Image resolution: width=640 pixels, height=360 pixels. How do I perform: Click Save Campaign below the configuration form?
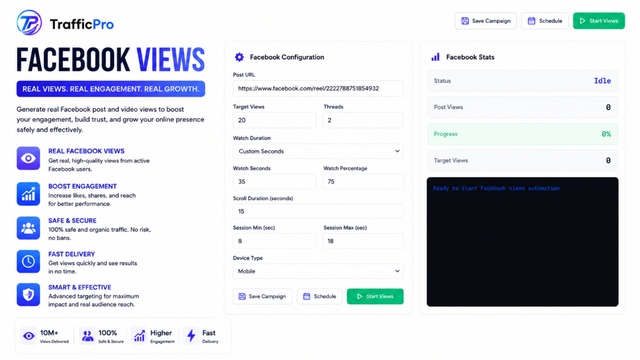tap(262, 296)
